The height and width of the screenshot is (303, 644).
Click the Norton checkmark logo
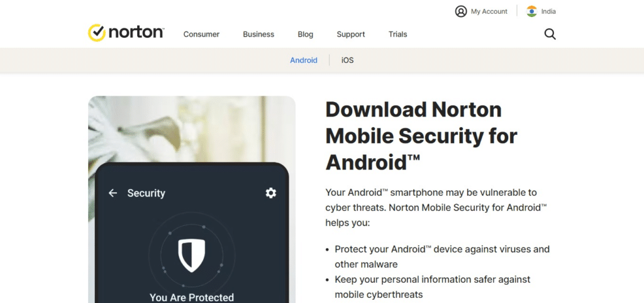[96, 33]
